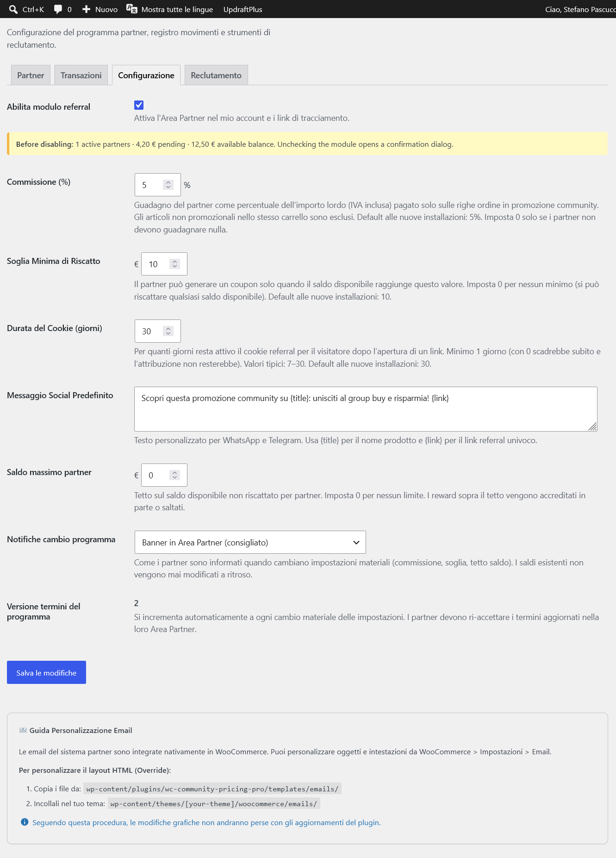Click Mostra tutte le lingue
This screenshot has height=858, width=616.
coord(177,9)
